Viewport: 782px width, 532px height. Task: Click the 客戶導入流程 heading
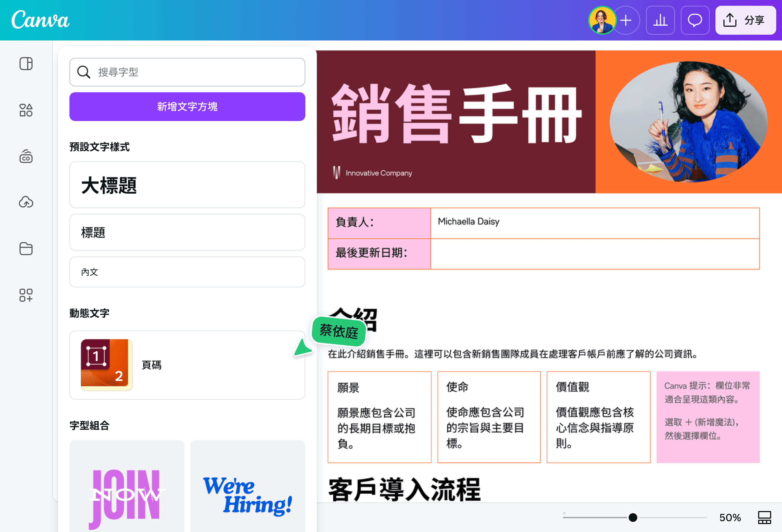pyautogui.click(x=404, y=489)
